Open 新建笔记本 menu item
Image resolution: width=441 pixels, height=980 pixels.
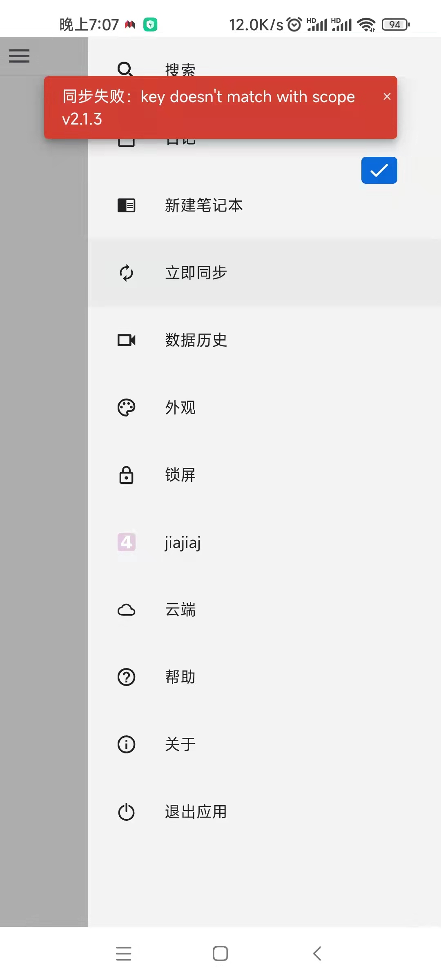click(x=204, y=205)
